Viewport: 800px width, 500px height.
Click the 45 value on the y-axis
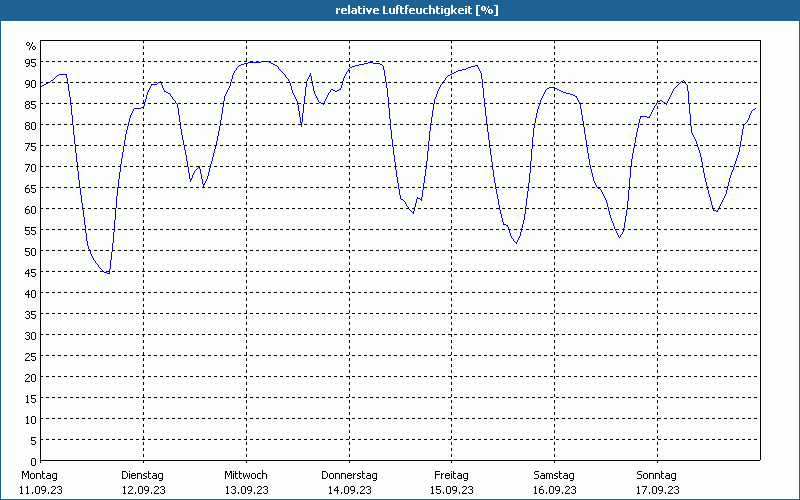click(31, 272)
